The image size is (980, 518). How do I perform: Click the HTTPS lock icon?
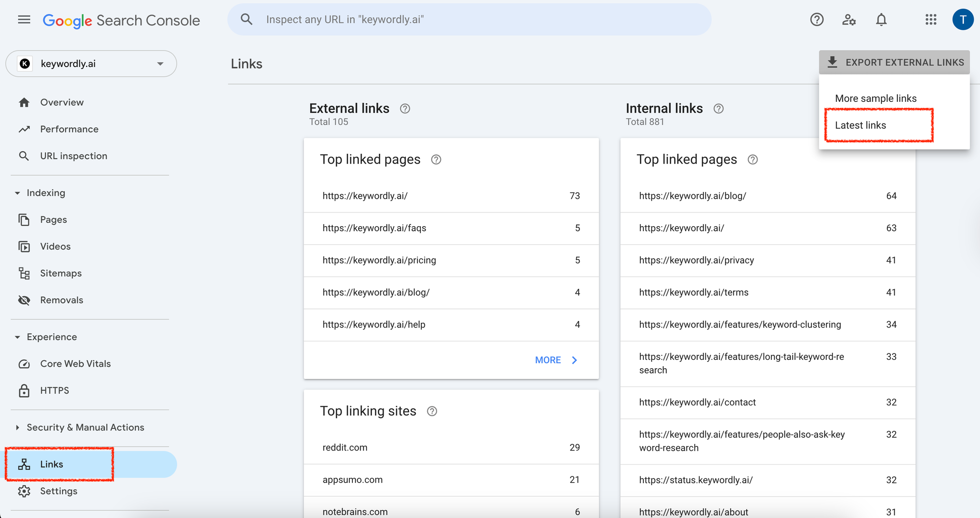click(24, 391)
